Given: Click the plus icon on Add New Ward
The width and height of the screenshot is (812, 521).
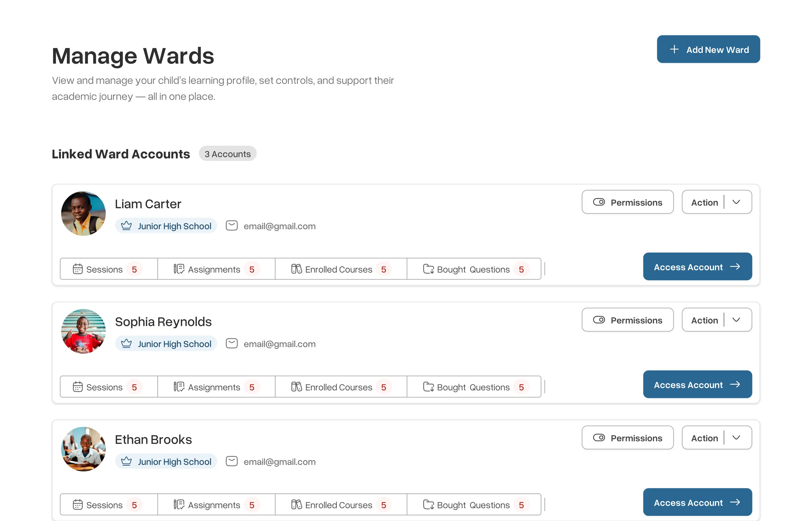Looking at the screenshot, I should (x=674, y=49).
